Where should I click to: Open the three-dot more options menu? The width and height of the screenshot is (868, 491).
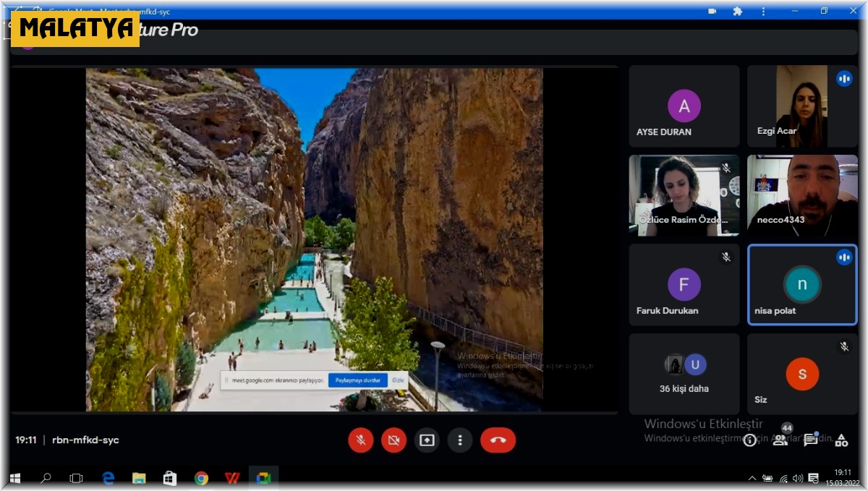(459, 440)
